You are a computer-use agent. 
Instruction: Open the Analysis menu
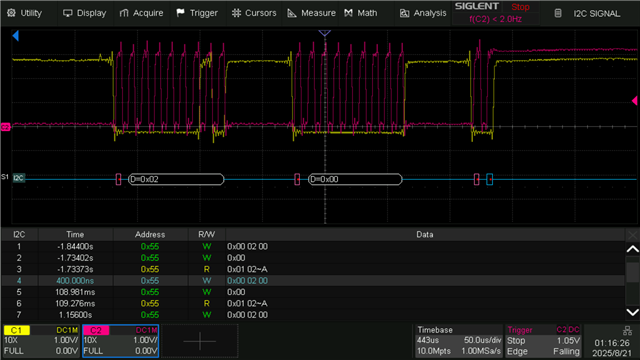point(423,13)
